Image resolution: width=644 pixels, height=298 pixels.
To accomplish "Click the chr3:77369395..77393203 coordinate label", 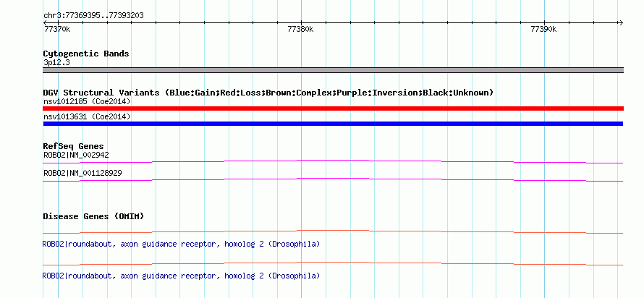I will tap(93, 16).
